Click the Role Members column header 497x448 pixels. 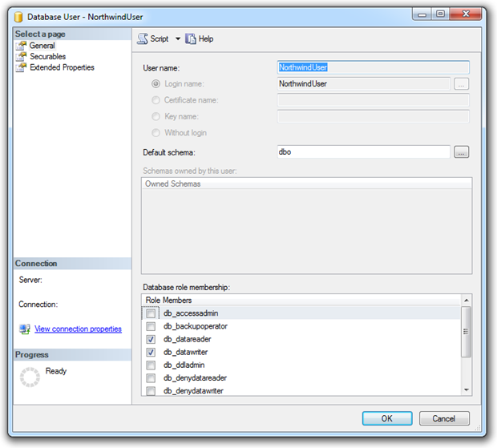coord(301,300)
